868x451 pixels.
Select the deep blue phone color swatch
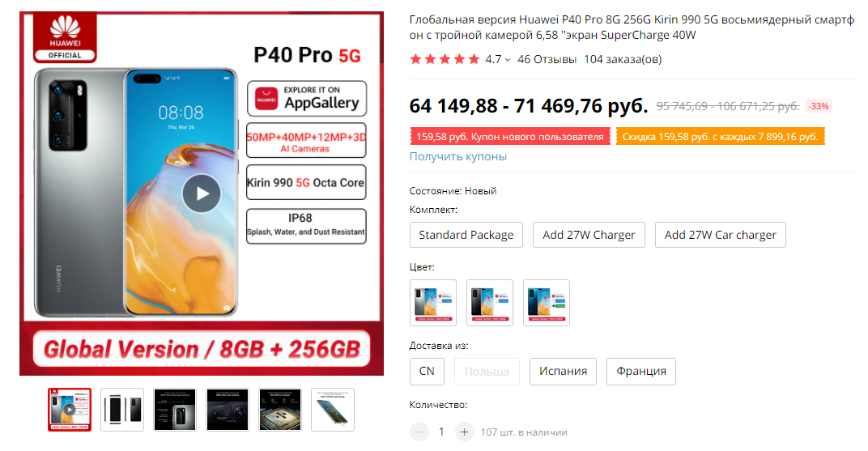coord(547,303)
